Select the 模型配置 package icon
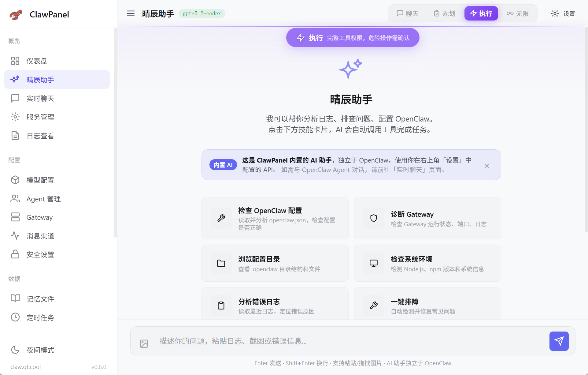This screenshot has width=588, height=375. click(x=15, y=180)
